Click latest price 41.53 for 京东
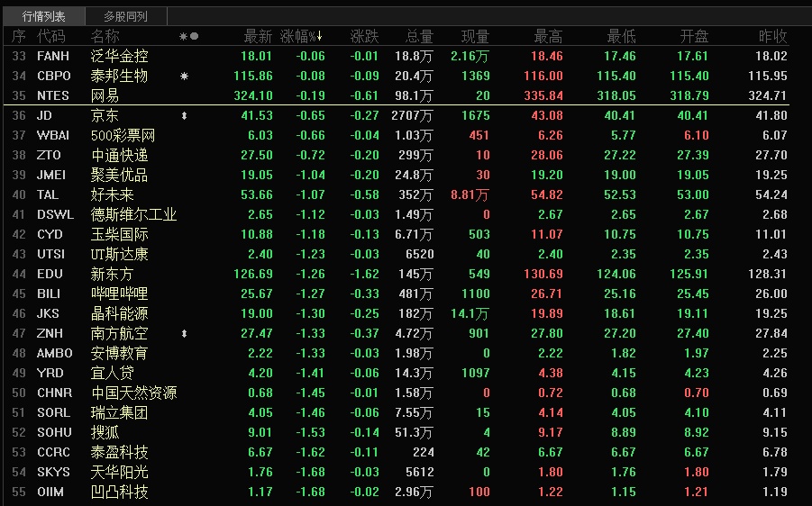 click(x=257, y=115)
